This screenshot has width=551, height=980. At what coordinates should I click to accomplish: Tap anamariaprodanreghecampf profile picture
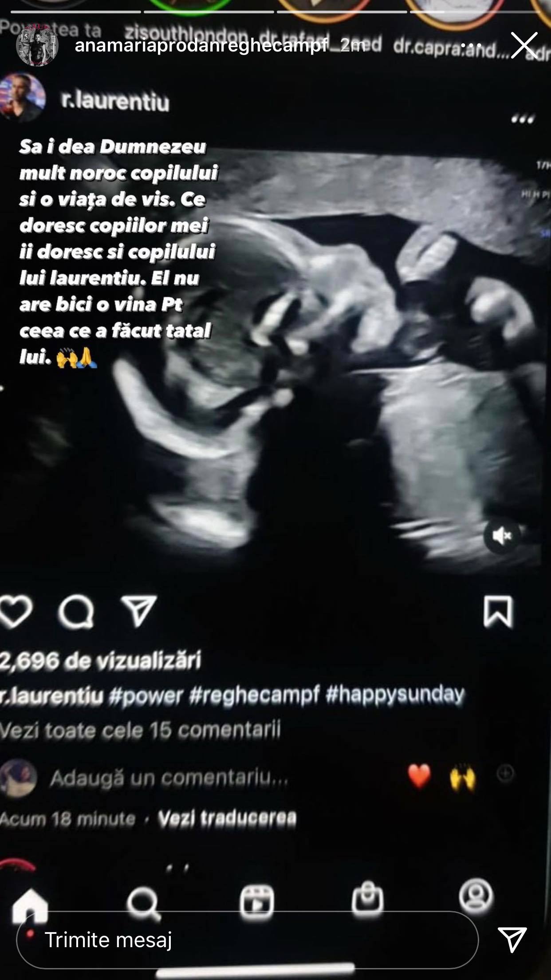pos(37,45)
